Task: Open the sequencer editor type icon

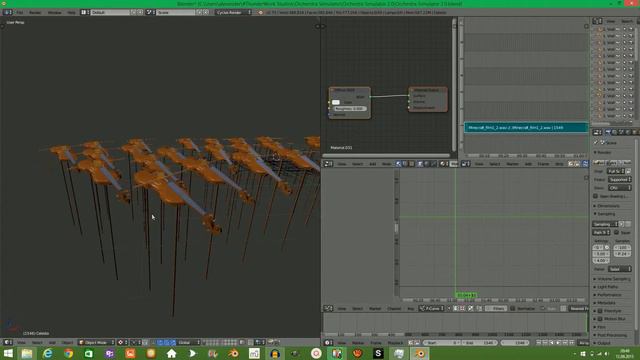Action: point(466,164)
